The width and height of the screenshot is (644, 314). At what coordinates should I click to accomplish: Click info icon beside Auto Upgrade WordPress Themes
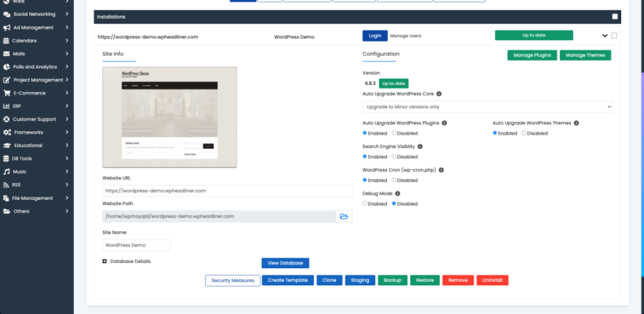point(576,123)
